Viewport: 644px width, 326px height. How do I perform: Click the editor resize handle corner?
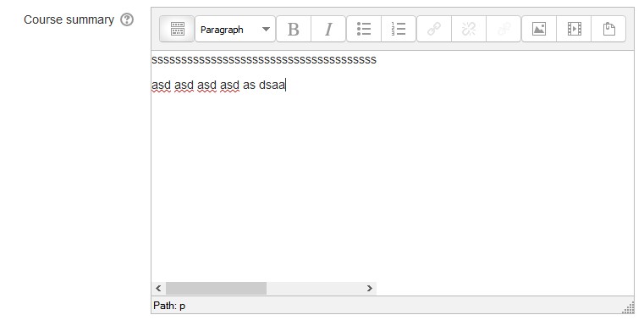click(629, 308)
